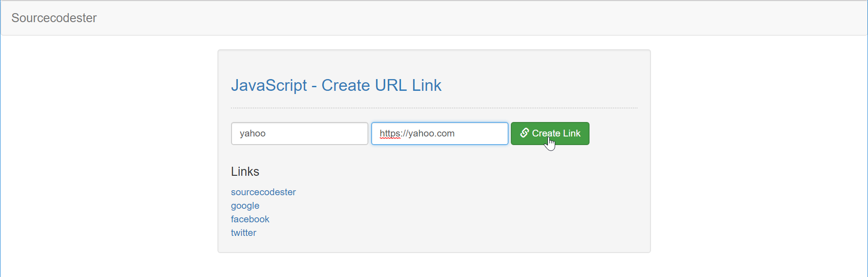The height and width of the screenshot is (277, 868).
Task: Click 'yahoo.com' text inside the URL box
Action: [431, 134]
